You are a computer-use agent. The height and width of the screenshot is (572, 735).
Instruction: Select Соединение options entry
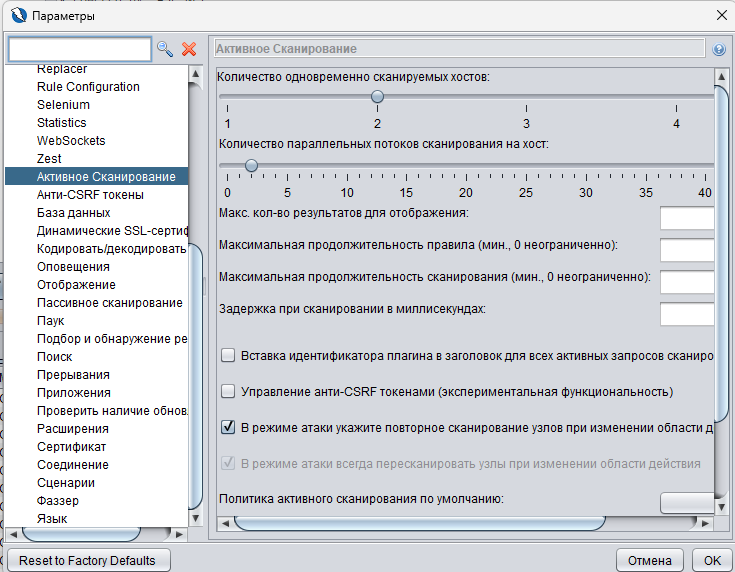click(73, 465)
